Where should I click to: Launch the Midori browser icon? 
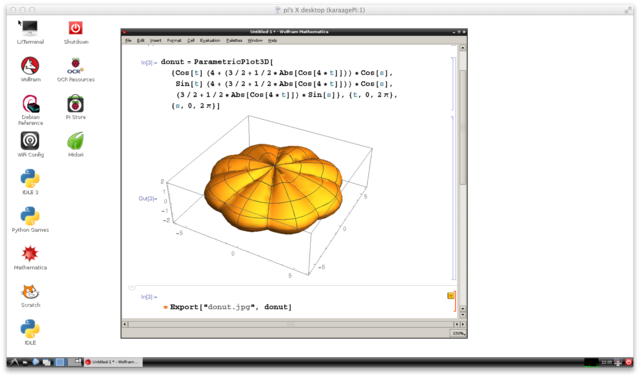[76, 144]
